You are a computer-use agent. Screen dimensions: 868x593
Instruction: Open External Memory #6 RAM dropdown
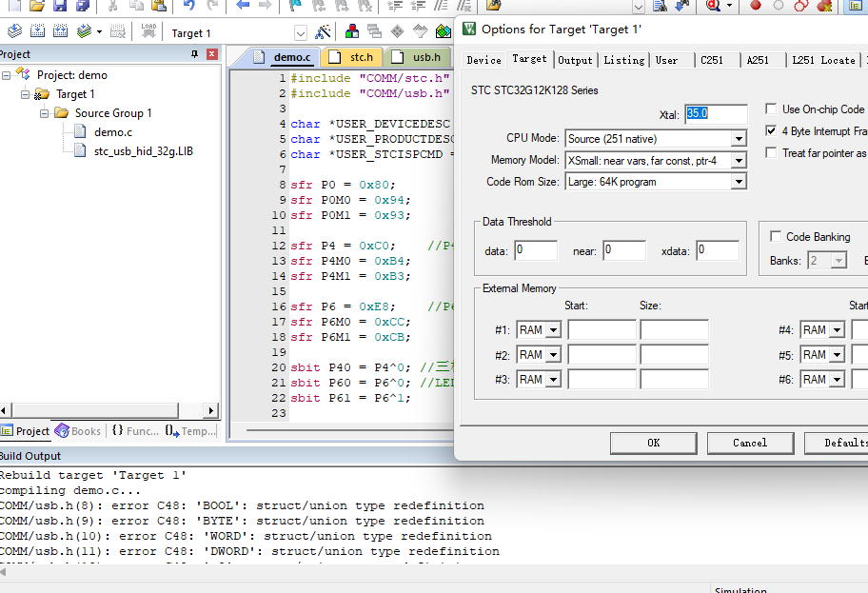click(837, 380)
